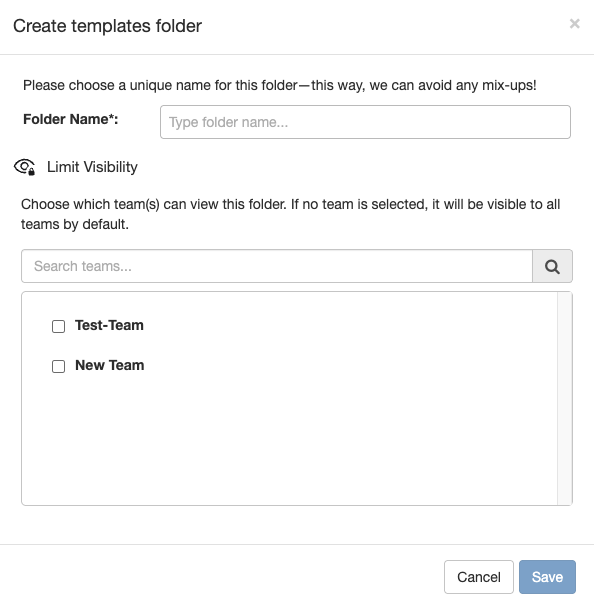Click the team visibility description paragraph
This screenshot has width=594, height=606.
coord(291,214)
